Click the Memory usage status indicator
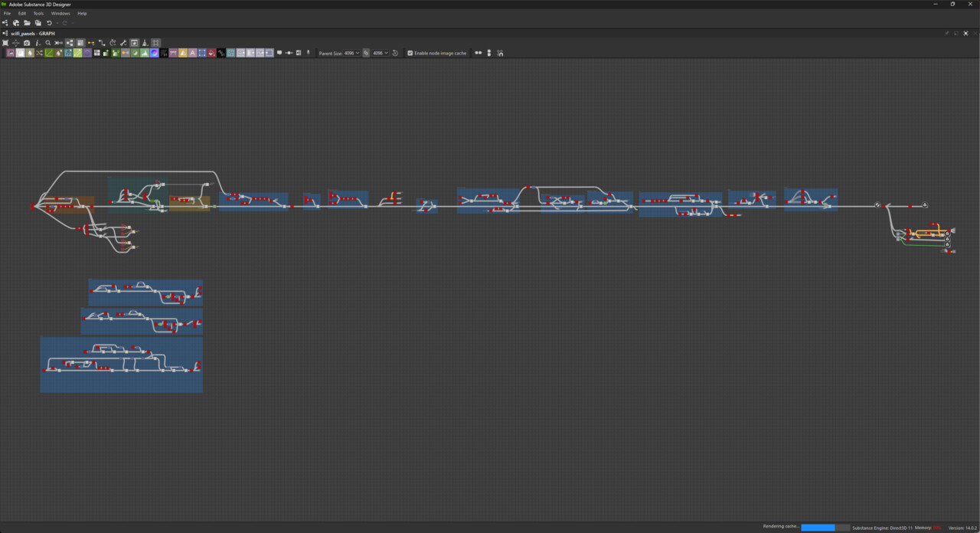This screenshot has width=980, height=533. [x=928, y=528]
